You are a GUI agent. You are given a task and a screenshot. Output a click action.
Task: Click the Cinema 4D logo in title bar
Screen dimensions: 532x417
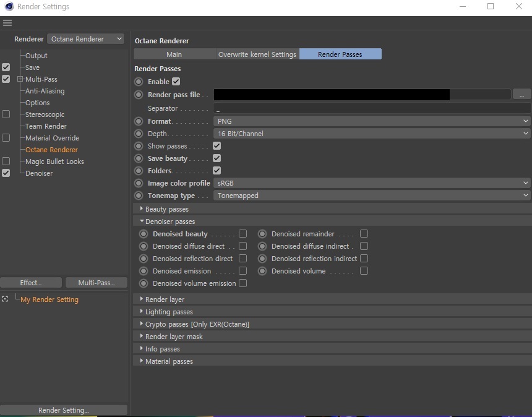(x=9, y=6)
